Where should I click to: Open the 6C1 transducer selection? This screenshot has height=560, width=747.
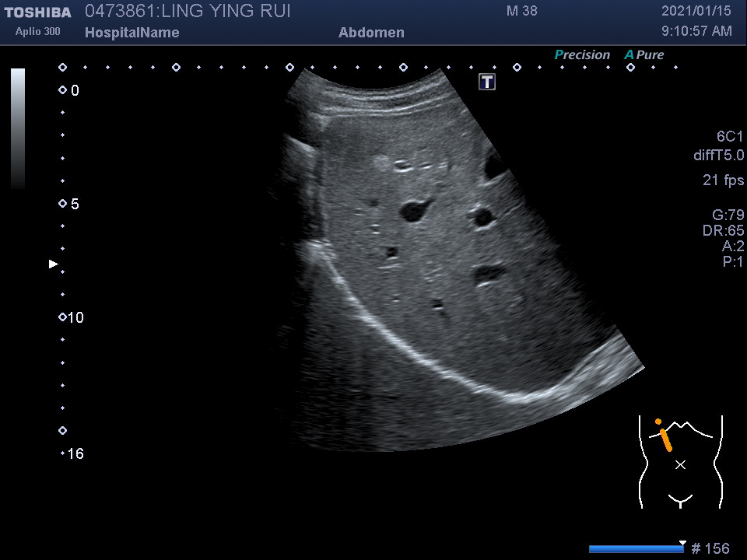coord(730,136)
